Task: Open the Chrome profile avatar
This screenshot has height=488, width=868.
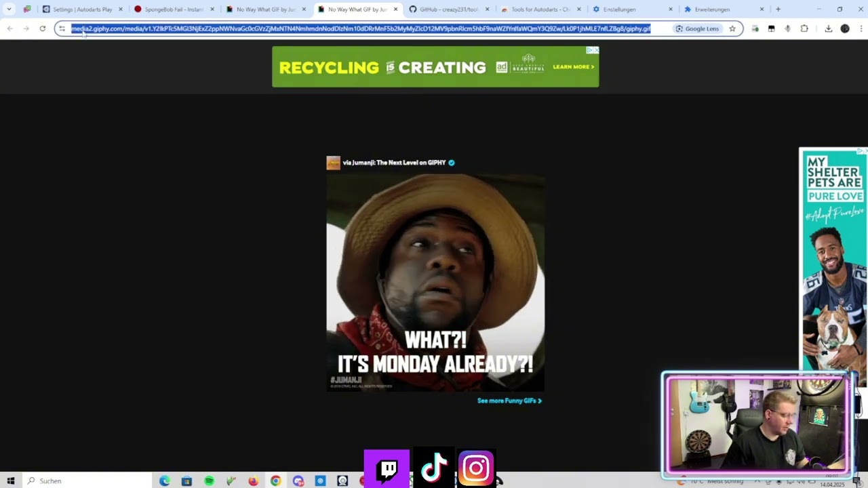Action: tap(845, 28)
